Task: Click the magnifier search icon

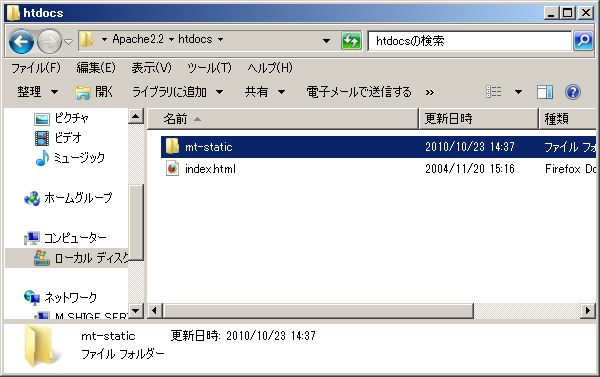Action: (583, 41)
